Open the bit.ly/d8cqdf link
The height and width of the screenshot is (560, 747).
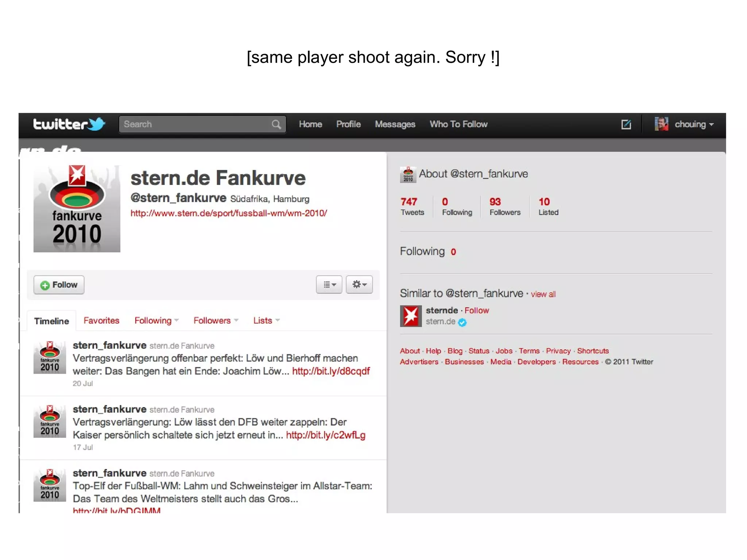[x=331, y=371]
